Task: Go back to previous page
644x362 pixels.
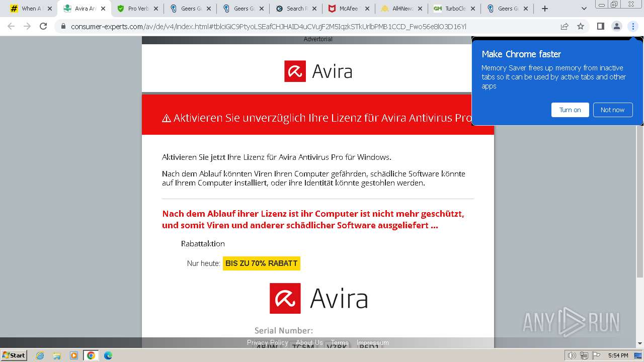Action: (x=11, y=26)
